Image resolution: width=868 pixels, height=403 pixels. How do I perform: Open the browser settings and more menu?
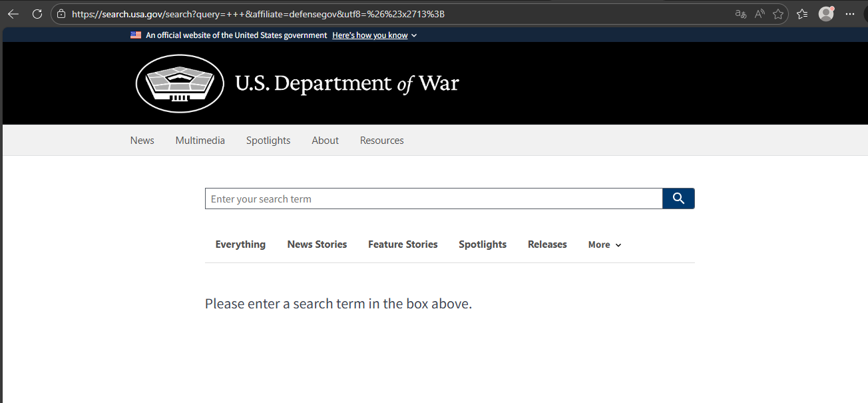click(850, 14)
